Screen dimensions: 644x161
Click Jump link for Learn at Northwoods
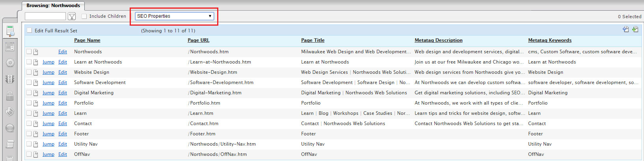click(48, 62)
